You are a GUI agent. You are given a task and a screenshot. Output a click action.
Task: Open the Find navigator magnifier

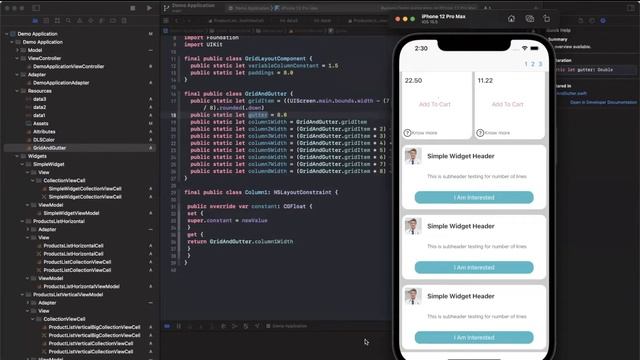(x=68, y=20)
